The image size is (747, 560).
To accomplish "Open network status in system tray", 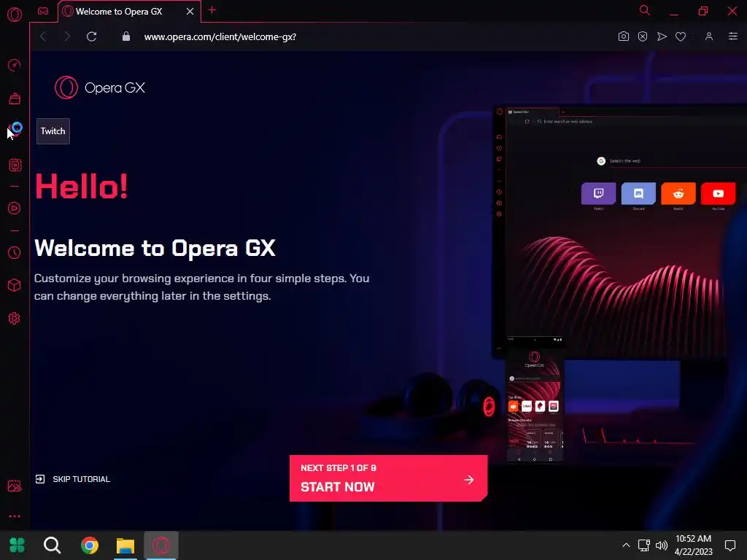I will (x=643, y=545).
